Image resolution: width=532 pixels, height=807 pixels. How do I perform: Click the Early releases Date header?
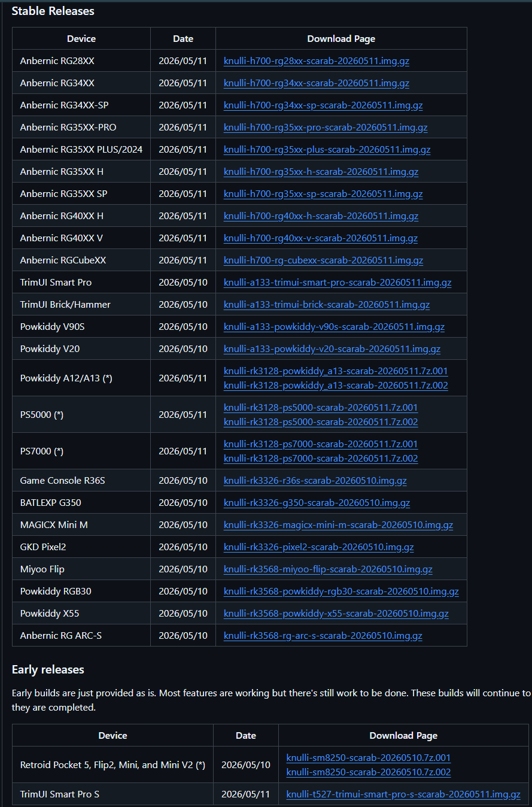click(246, 735)
